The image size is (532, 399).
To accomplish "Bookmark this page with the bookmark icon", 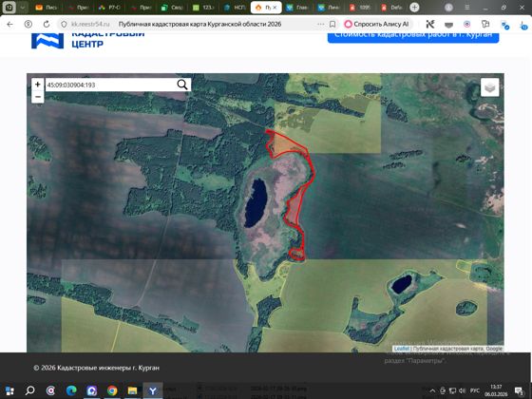I will 332,24.
